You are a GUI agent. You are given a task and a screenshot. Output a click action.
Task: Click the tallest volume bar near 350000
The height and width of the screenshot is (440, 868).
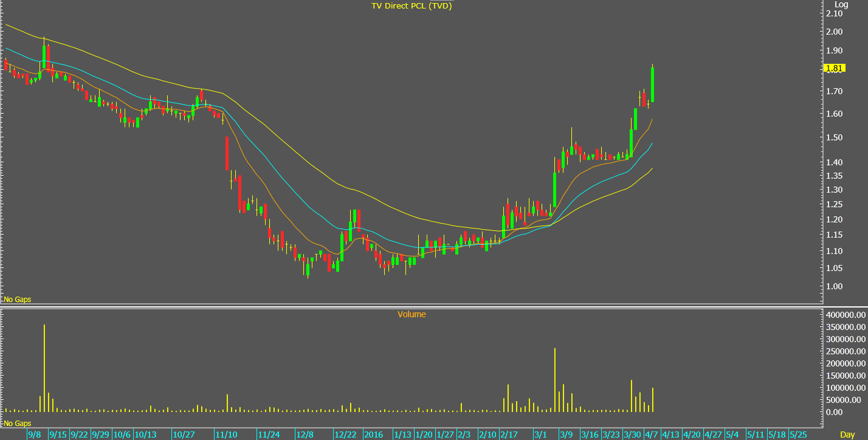click(44, 368)
